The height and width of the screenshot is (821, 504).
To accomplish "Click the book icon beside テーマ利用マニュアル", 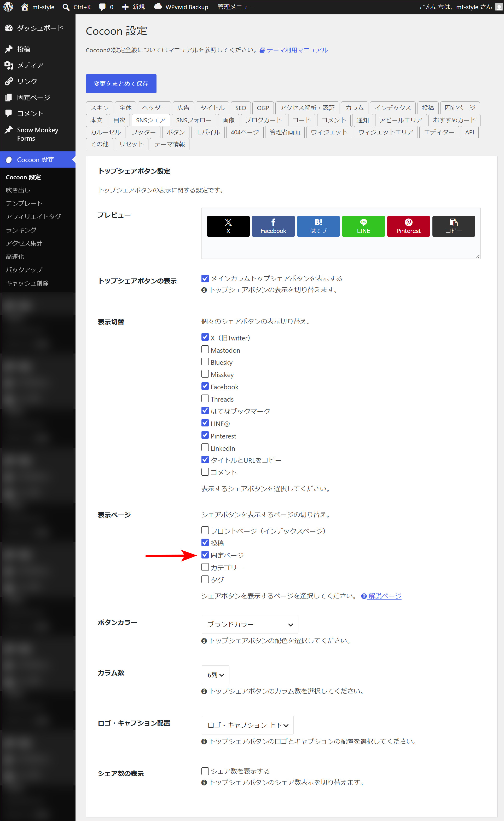I will (262, 50).
